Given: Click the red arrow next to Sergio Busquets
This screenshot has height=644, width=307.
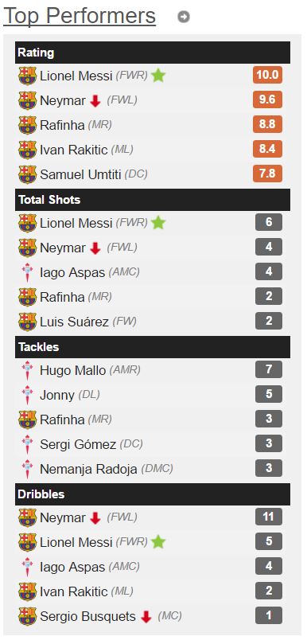Looking at the screenshot, I should tap(146, 616).
